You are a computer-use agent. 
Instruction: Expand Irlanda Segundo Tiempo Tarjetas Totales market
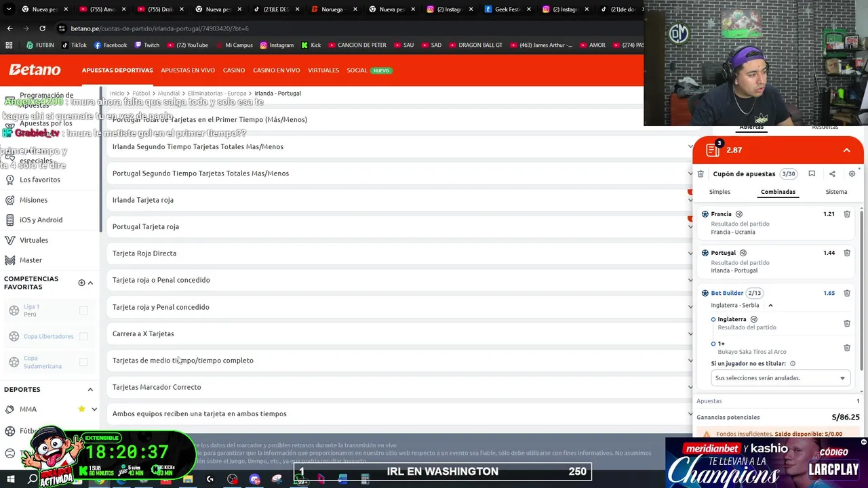click(690, 146)
